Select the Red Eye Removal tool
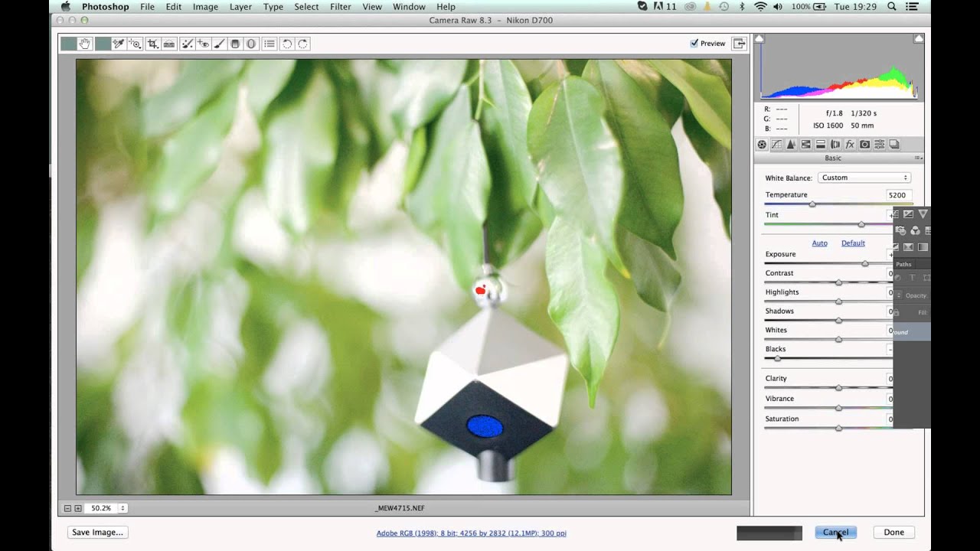 tap(203, 44)
